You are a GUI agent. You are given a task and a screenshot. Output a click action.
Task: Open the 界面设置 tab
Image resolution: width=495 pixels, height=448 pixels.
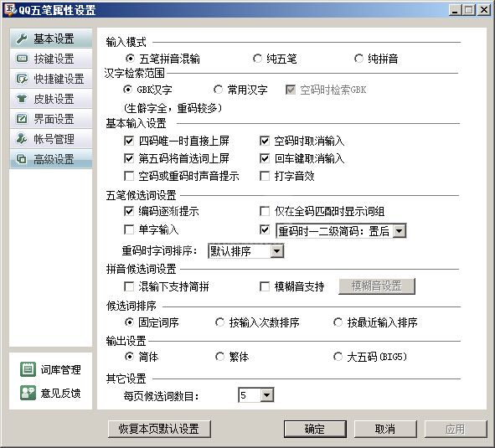[x=51, y=119]
